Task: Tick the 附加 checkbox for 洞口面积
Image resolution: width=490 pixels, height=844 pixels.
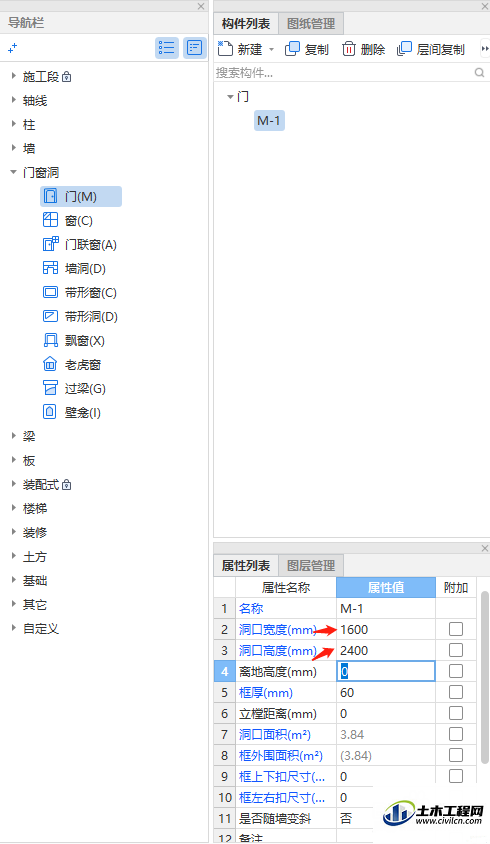Action: pyautogui.click(x=456, y=734)
